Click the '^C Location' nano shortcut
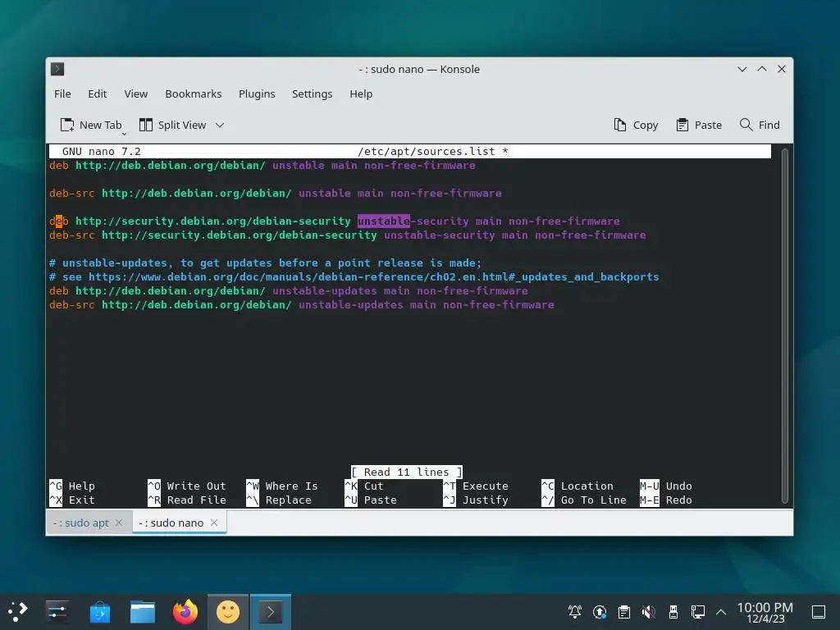The height and width of the screenshot is (630, 840). tap(577, 486)
